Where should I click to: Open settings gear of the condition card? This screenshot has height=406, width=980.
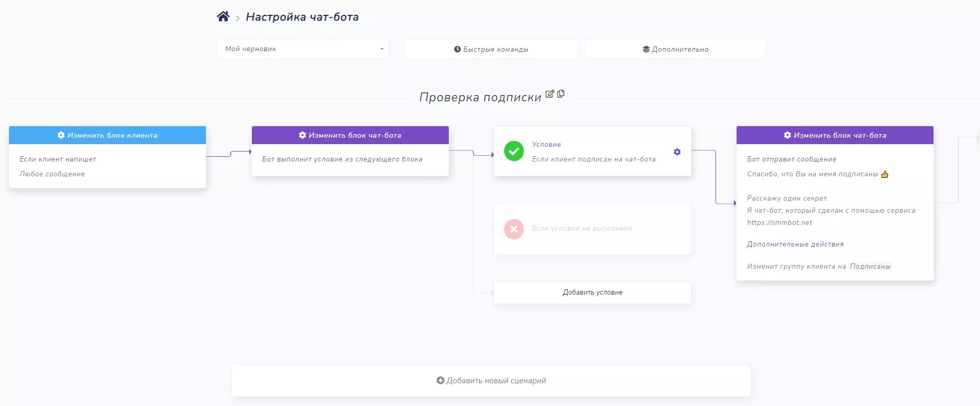point(677,152)
